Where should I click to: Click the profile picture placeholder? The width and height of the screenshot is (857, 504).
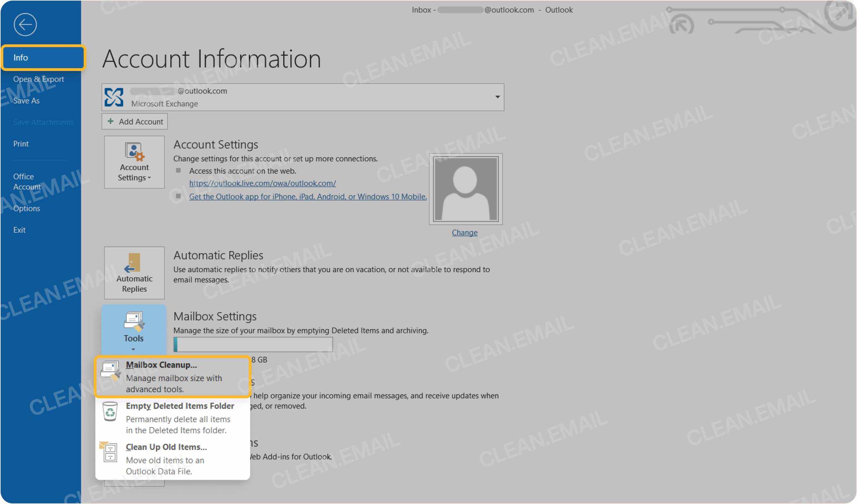click(x=465, y=189)
